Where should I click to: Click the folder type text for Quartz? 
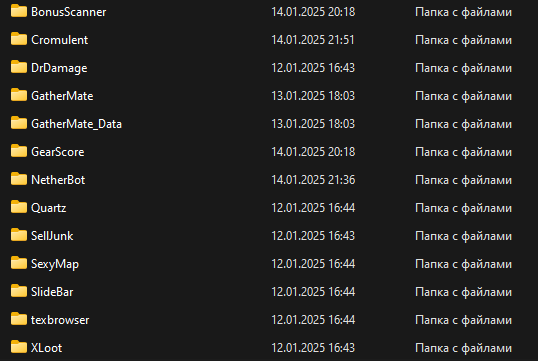point(463,208)
